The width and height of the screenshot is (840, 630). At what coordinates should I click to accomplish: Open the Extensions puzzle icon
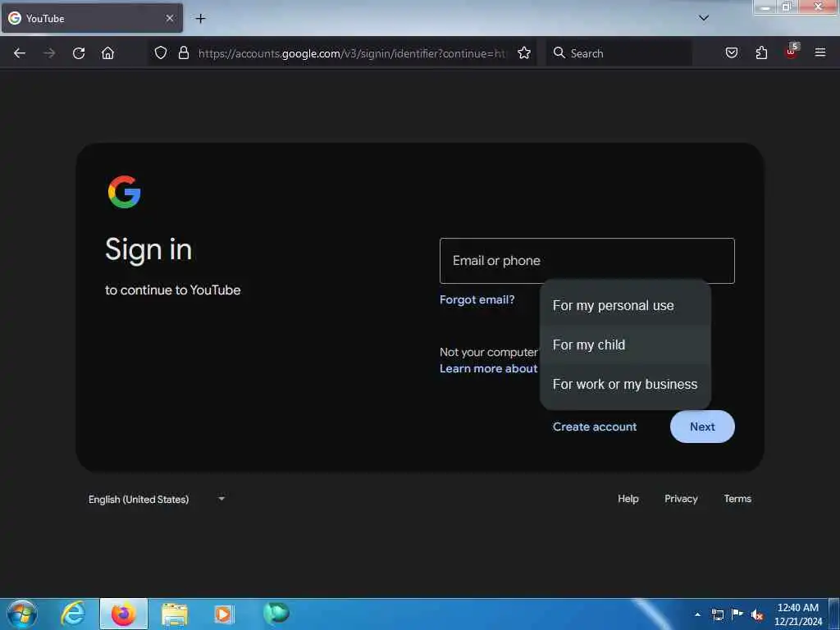click(x=761, y=53)
